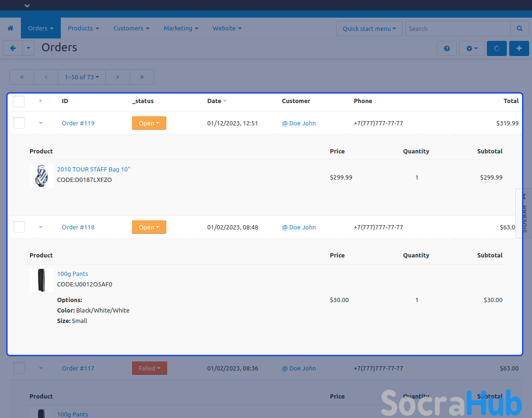
Task: Select the checkbox for Order #118
Action: pyautogui.click(x=19, y=227)
